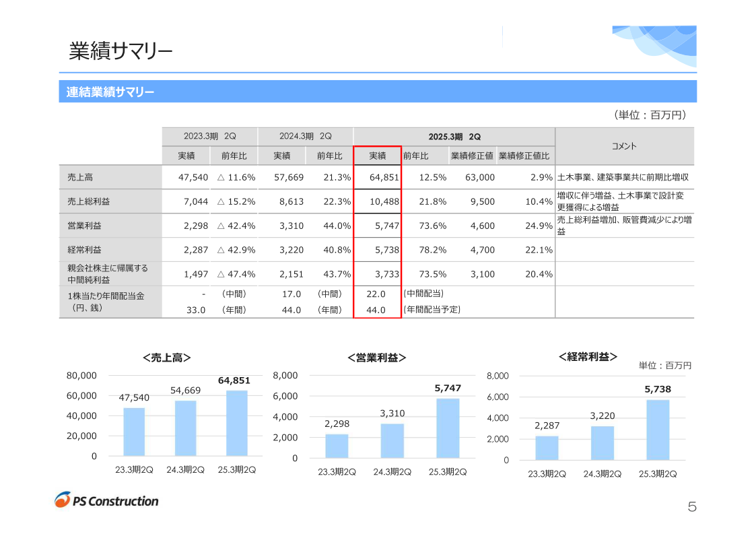Click the 43.7% cell
Image resolution: width=756 pixels, height=534 pixels.
pyautogui.click(x=337, y=273)
